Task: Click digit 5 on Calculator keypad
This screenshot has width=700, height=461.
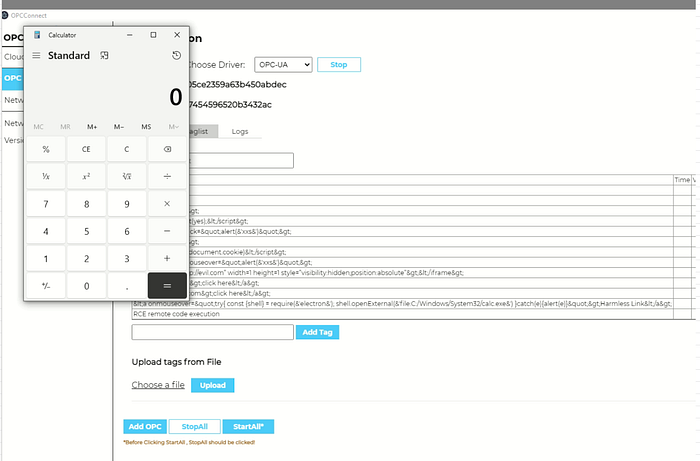Action: [86, 231]
